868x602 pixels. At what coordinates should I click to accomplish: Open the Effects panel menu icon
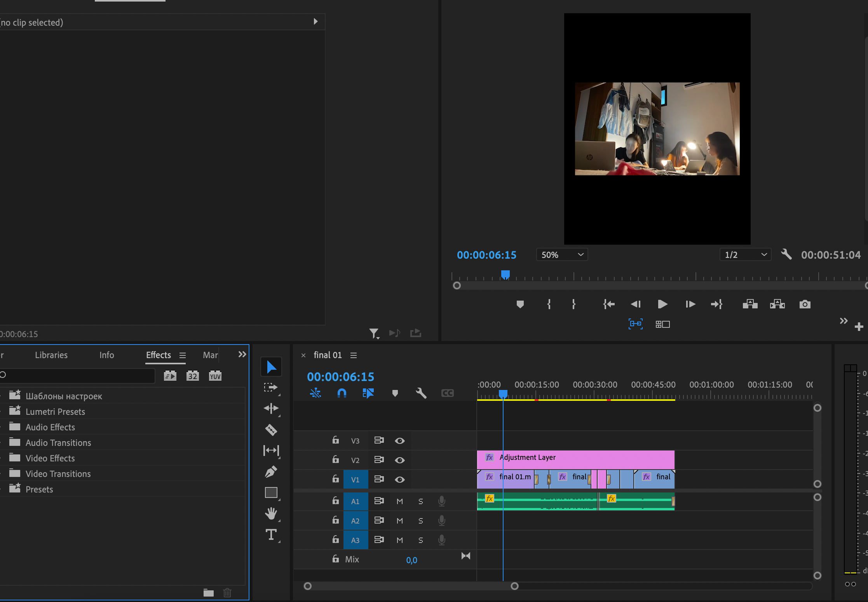click(x=182, y=355)
